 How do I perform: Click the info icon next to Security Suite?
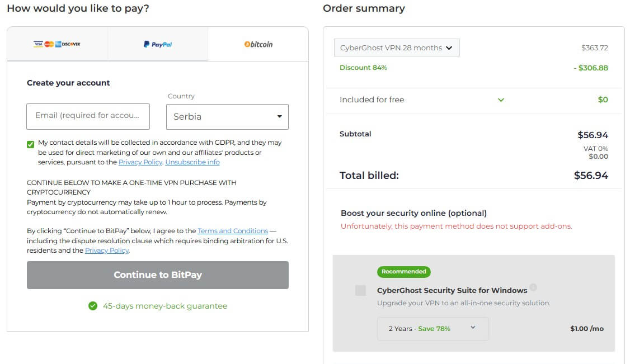[533, 287]
